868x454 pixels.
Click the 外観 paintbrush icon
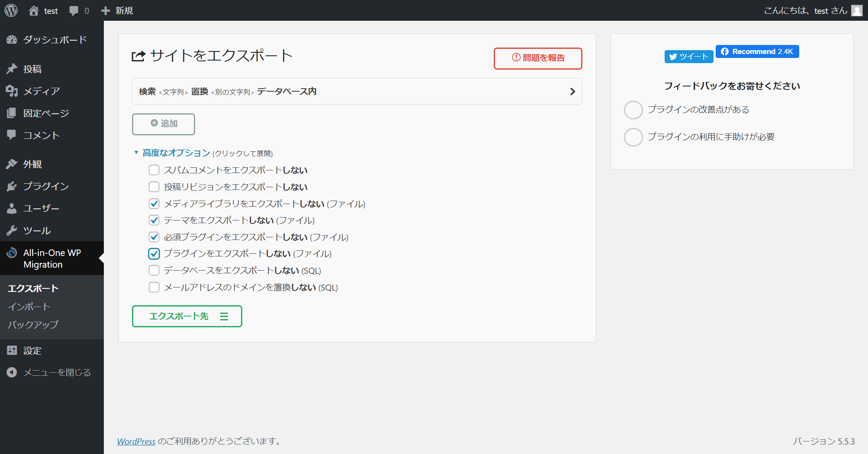pos(12,164)
